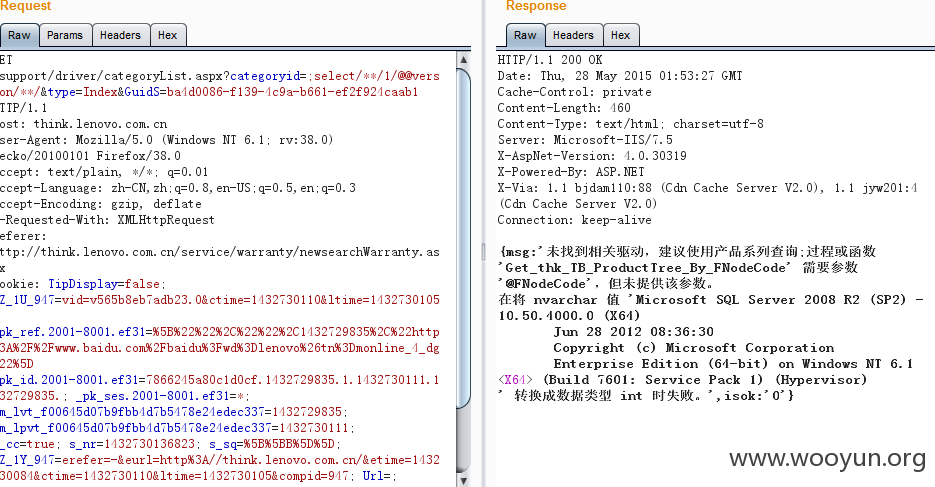Click the 'X-AspNet-Version: 4.0.30319' line

tap(592, 156)
